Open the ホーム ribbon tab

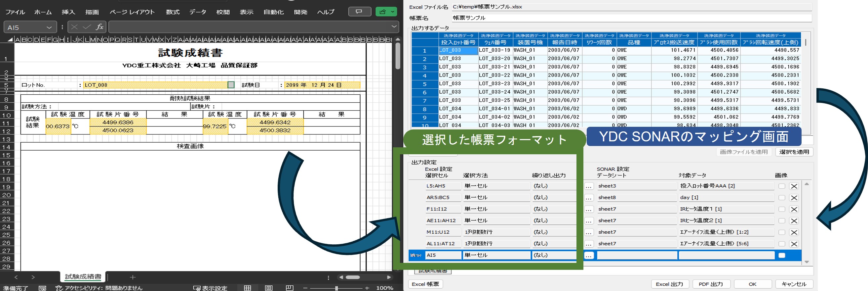click(43, 12)
